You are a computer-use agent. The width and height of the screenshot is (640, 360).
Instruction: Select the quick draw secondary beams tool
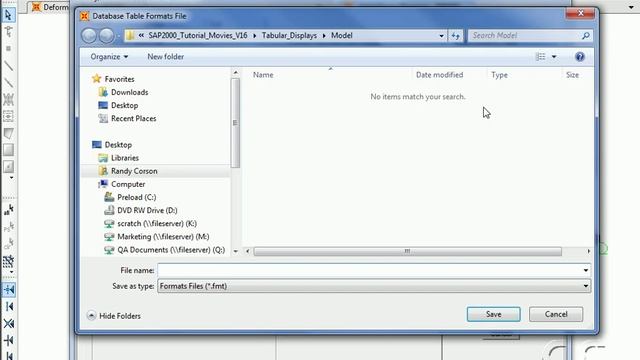pyautogui.click(x=8, y=116)
